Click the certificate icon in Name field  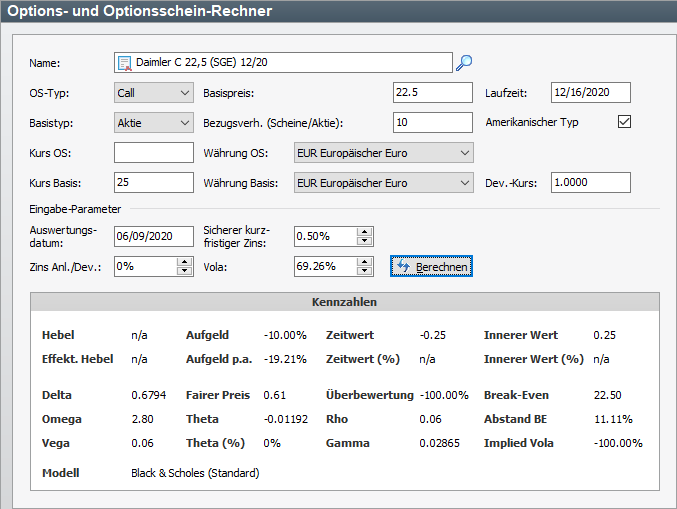125,63
